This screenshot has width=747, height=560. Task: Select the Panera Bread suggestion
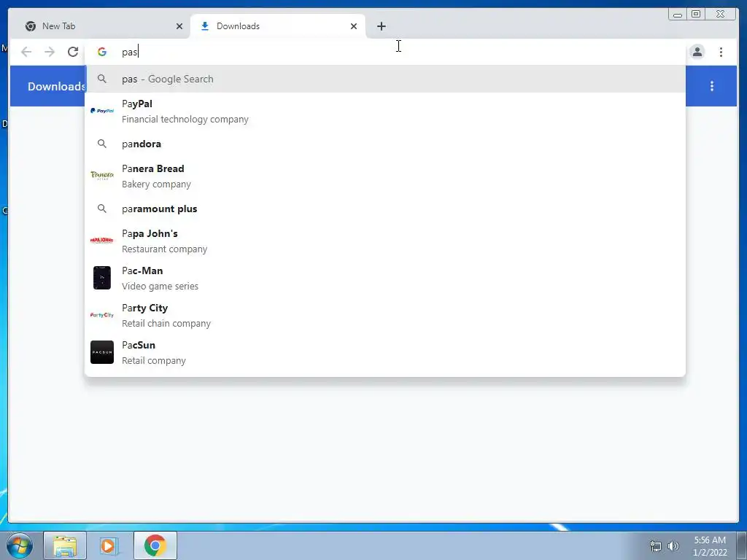coord(385,176)
